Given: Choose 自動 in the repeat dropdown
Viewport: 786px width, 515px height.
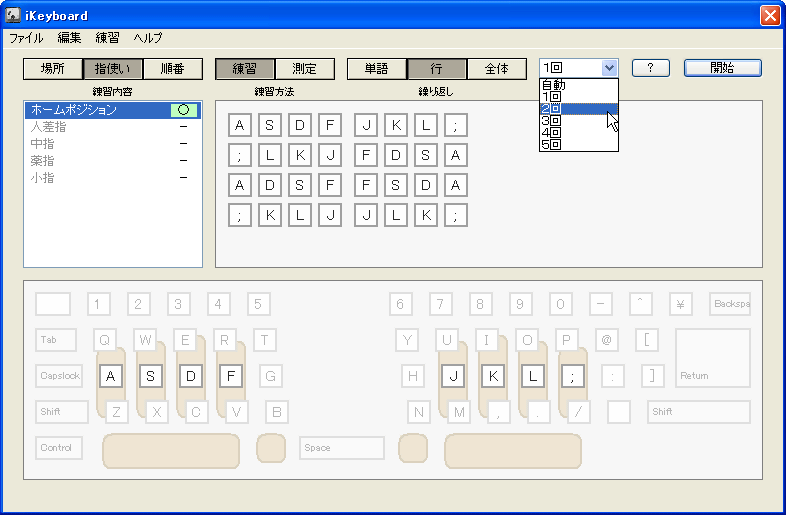Looking at the screenshot, I should [578, 85].
